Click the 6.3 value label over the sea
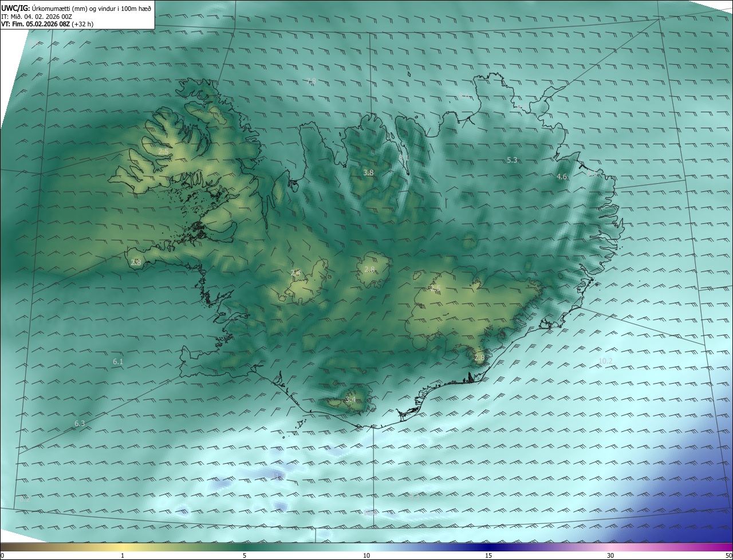Image resolution: width=733 pixels, height=560 pixels. pos(80,424)
